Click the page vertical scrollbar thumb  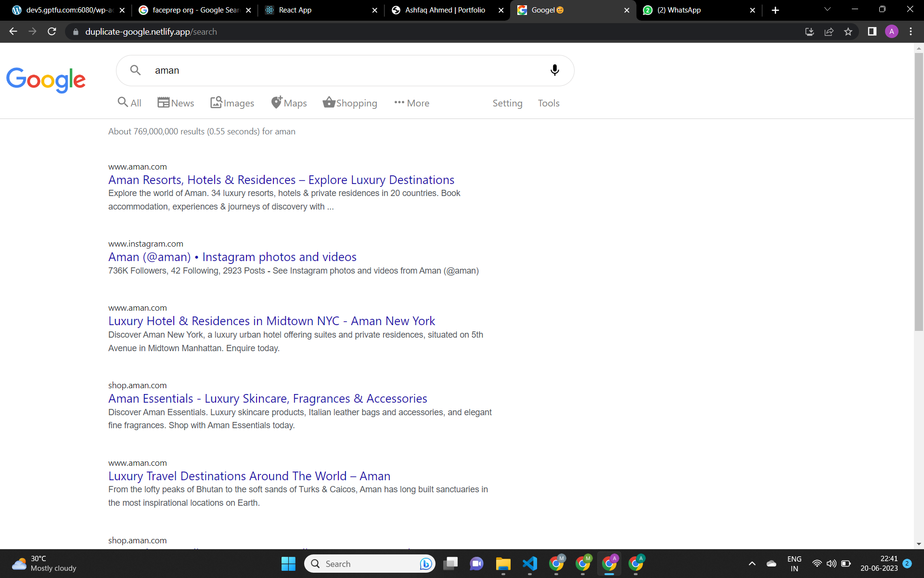coord(919,192)
